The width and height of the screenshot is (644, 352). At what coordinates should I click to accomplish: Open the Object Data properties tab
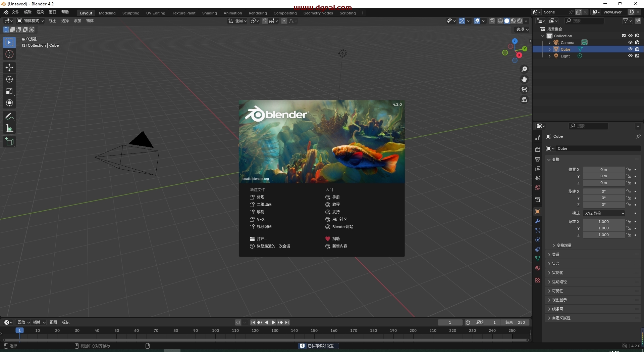pyautogui.click(x=538, y=259)
